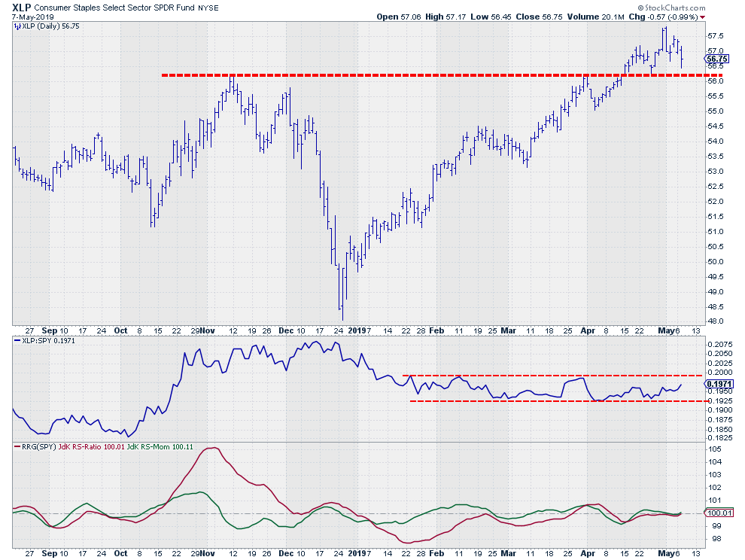This screenshot has width=745, height=560.
Task: Click the 57.5 price axis label
Action: [716, 36]
